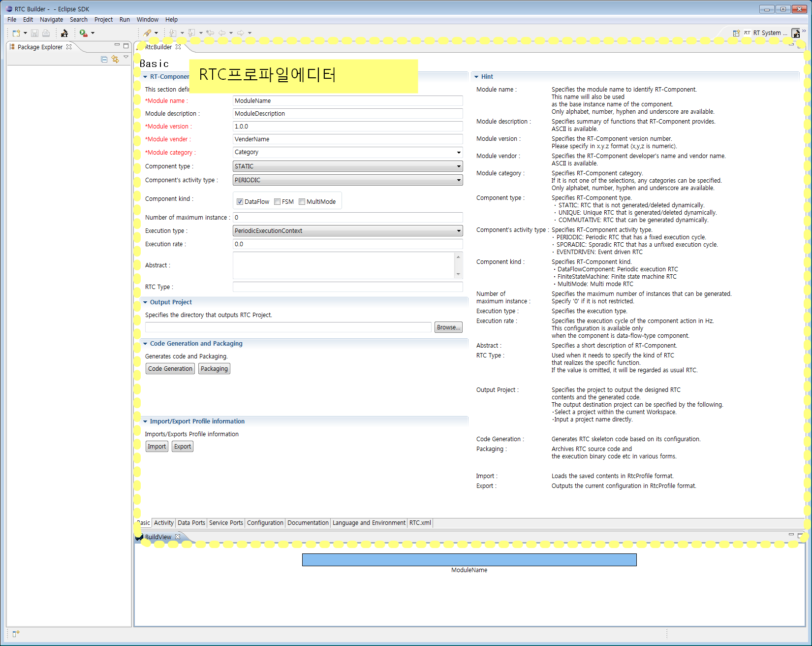This screenshot has width=812, height=646.
Task: Click the Abstract scrollbar down arrow
Action: point(458,274)
